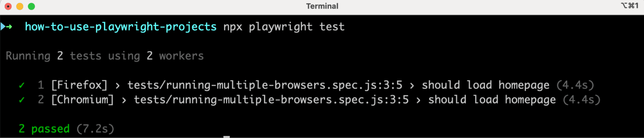The image size is (644, 138).
Task: Click the npx playwright test command
Action: click(284, 27)
